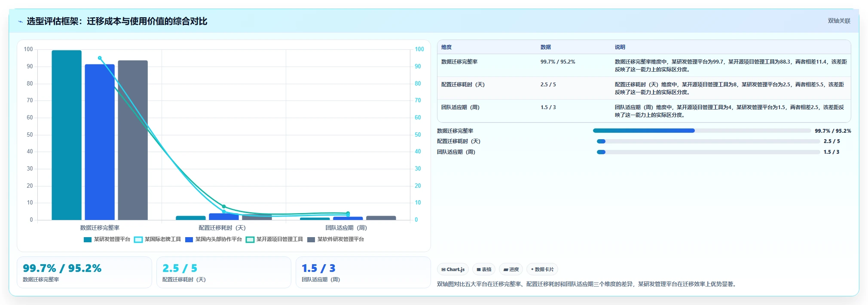Click the gray bar in 数据迁移完整率 group
Screen dimensions: 868x305
pos(133,140)
